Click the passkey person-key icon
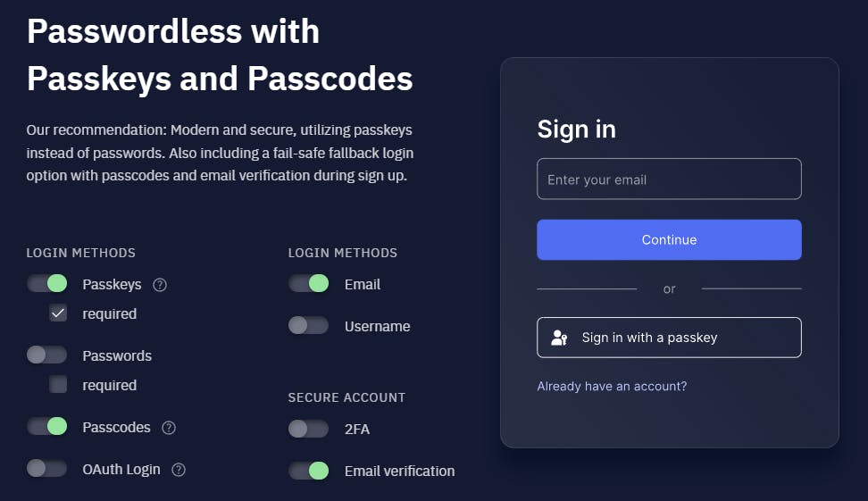This screenshot has height=501, width=868. (x=560, y=338)
